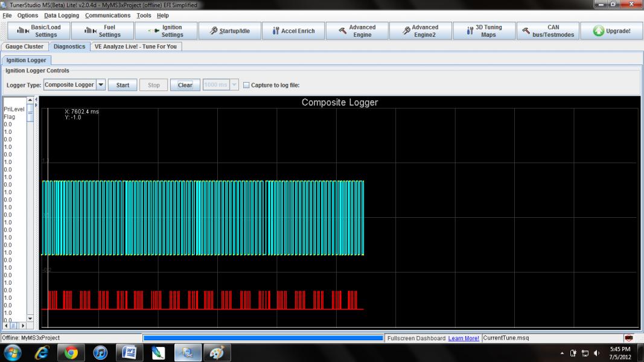The width and height of the screenshot is (644, 362).
Task: Open the Fuel Settings toolbar button
Action: click(x=101, y=31)
